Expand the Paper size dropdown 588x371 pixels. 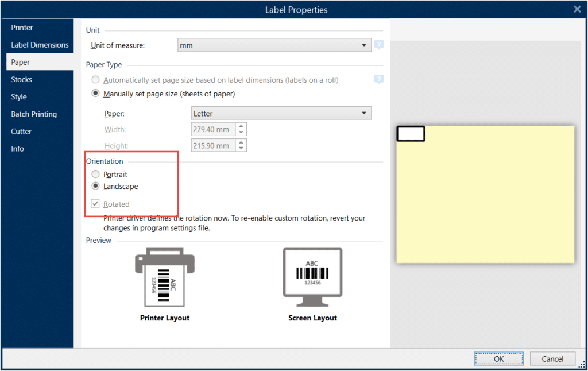point(281,113)
